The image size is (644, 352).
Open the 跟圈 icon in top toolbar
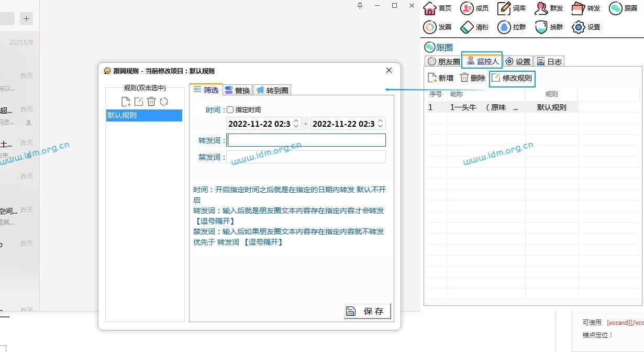(x=616, y=8)
